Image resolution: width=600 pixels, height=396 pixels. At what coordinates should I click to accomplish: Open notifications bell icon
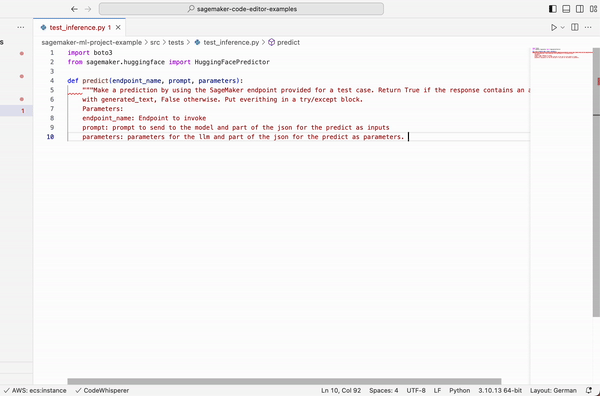tap(589, 391)
